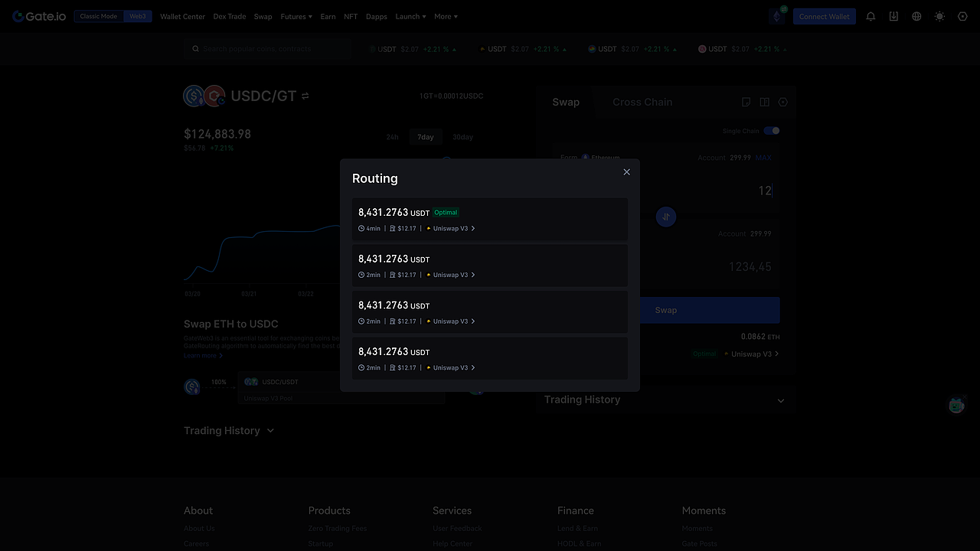Switch to the Cross Chain tab
This screenshot has width=980, height=551.
pyautogui.click(x=642, y=102)
